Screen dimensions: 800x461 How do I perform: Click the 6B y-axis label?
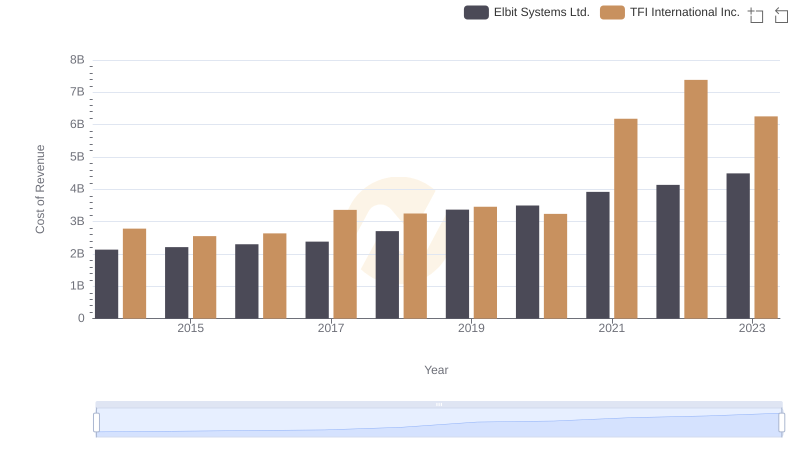(x=77, y=124)
